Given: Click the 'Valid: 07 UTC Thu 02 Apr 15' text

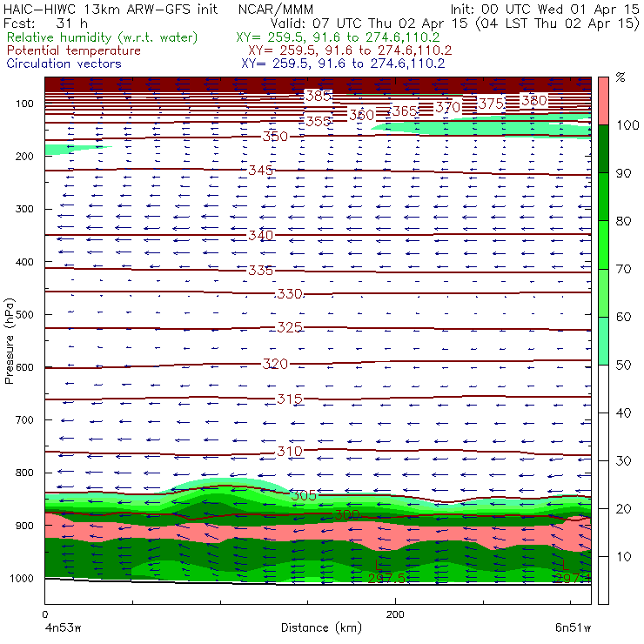Looking at the screenshot, I should pyautogui.click(x=369, y=23).
